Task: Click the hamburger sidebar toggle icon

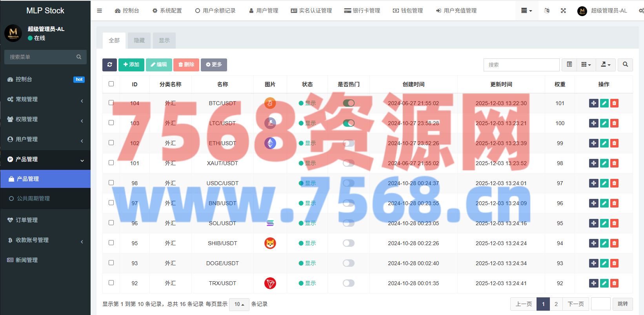Action: click(100, 11)
